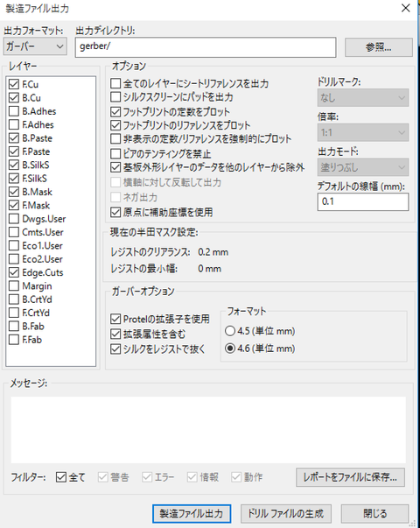Toggle the F.Paste layer checkbox
Screen dimensions: 420x528
[14, 151]
